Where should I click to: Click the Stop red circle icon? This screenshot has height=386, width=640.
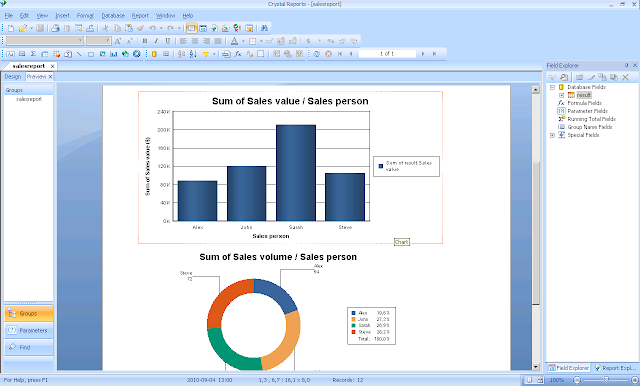(x=328, y=54)
